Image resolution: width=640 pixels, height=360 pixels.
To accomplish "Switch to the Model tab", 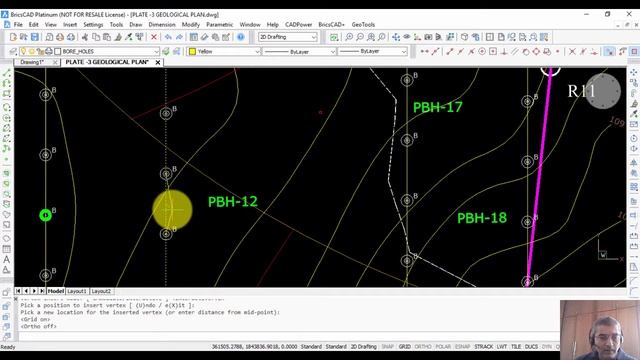I will (x=56, y=291).
